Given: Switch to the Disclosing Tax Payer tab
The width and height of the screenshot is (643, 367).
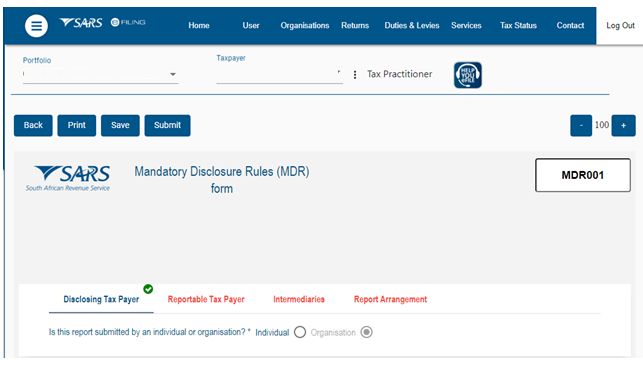Looking at the screenshot, I should pyautogui.click(x=101, y=299).
